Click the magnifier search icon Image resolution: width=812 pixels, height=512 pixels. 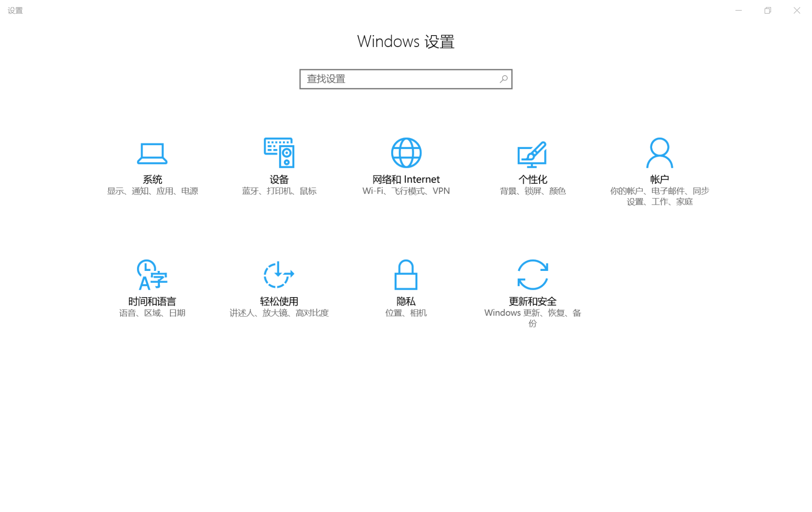click(503, 79)
